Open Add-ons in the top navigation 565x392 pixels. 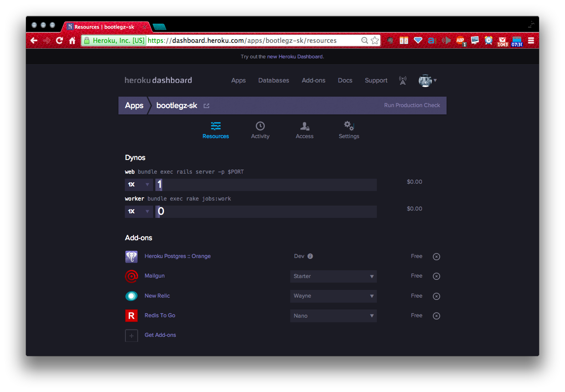point(313,81)
